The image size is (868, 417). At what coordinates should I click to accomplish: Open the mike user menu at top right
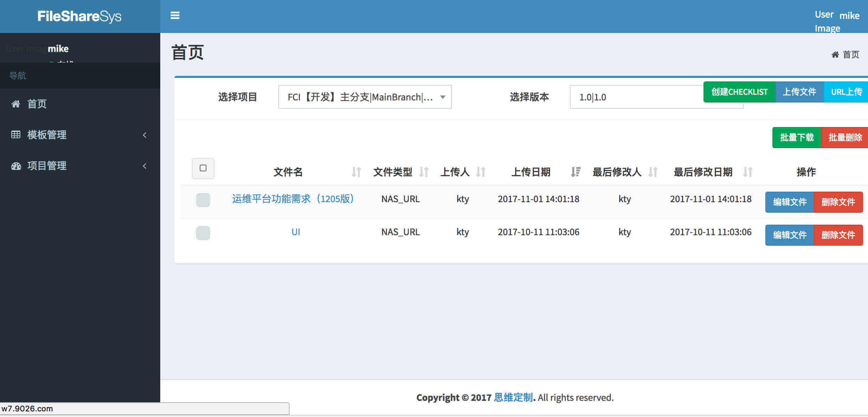[x=849, y=16]
